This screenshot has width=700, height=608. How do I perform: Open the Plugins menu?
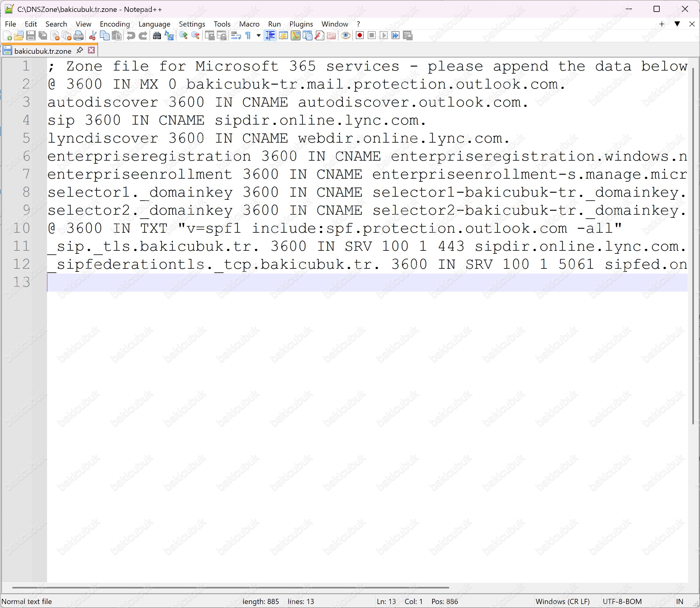[301, 24]
